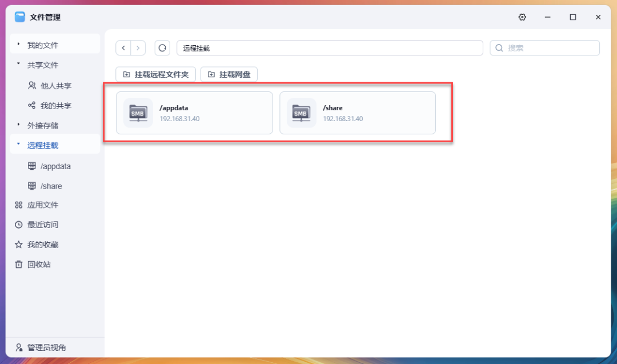The width and height of the screenshot is (617, 364).
Task: Click the 我的共享 share icon in sidebar
Action: pyautogui.click(x=32, y=106)
